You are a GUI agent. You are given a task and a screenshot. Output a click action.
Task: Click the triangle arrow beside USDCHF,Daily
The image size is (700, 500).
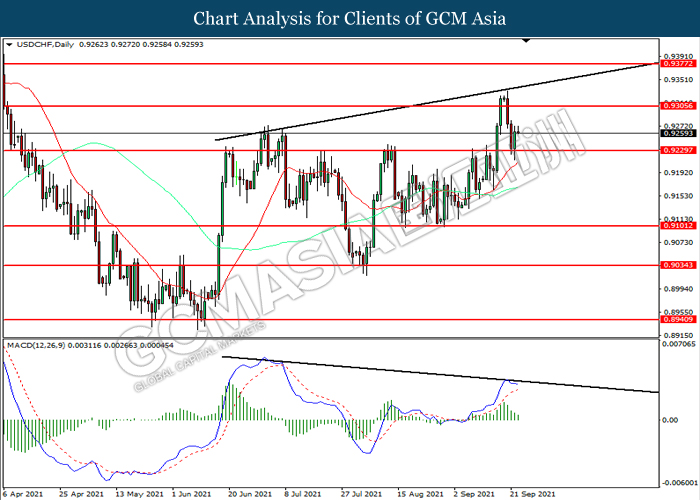pos(10,45)
